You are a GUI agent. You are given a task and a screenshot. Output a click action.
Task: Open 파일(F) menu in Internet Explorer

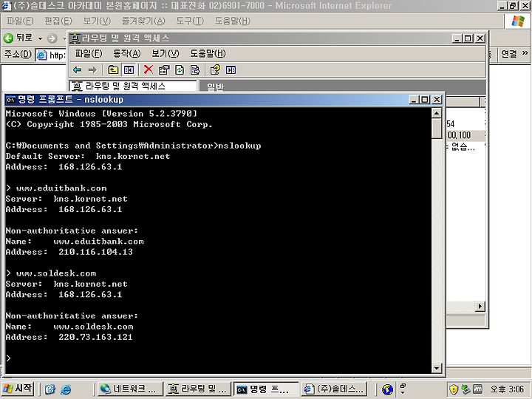click(x=20, y=21)
